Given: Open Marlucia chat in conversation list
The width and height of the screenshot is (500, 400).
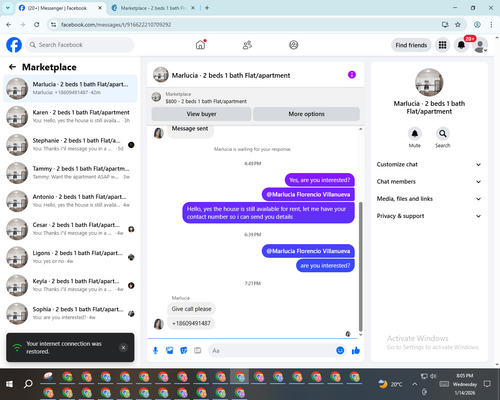Looking at the screenshot, I should [70, 88].
